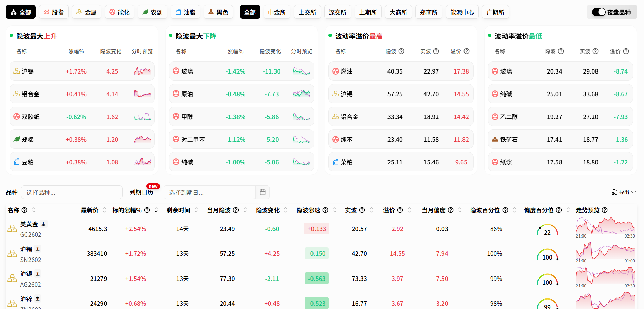
Task: Click the 美黄金 GC2602 trend preview chart
Action: [x=605, y=228]
